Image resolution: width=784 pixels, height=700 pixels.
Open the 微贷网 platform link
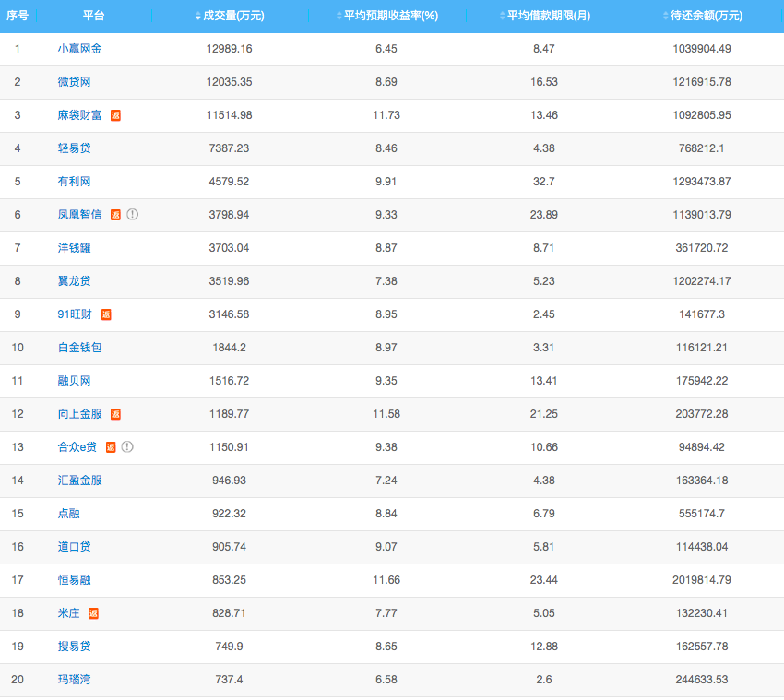coord(75,81)
